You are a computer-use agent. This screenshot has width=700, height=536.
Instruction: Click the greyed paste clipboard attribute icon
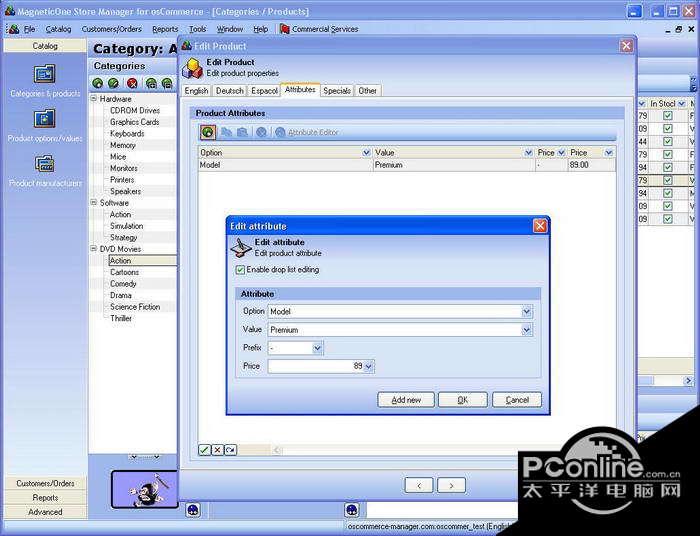click(242, 132)
